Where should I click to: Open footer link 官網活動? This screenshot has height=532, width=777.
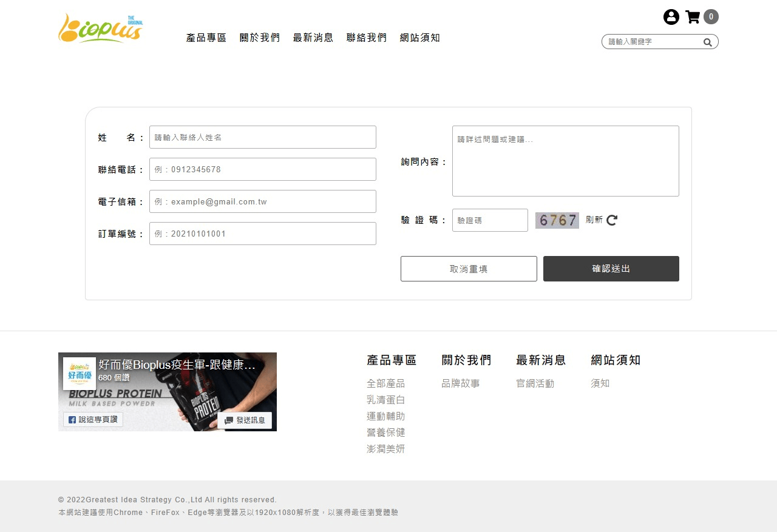tap(535, 383)
